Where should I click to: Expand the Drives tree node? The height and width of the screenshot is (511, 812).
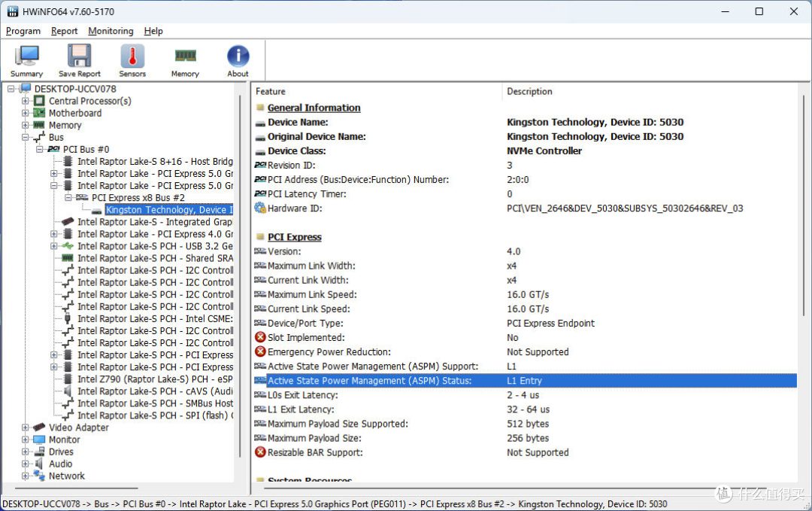coord(25,452)
